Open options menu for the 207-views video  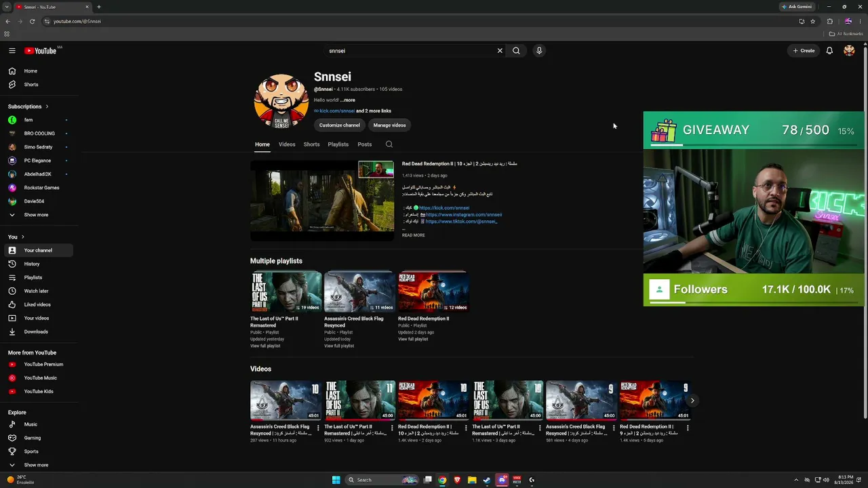pyautogui.click(x=318, y=428)
